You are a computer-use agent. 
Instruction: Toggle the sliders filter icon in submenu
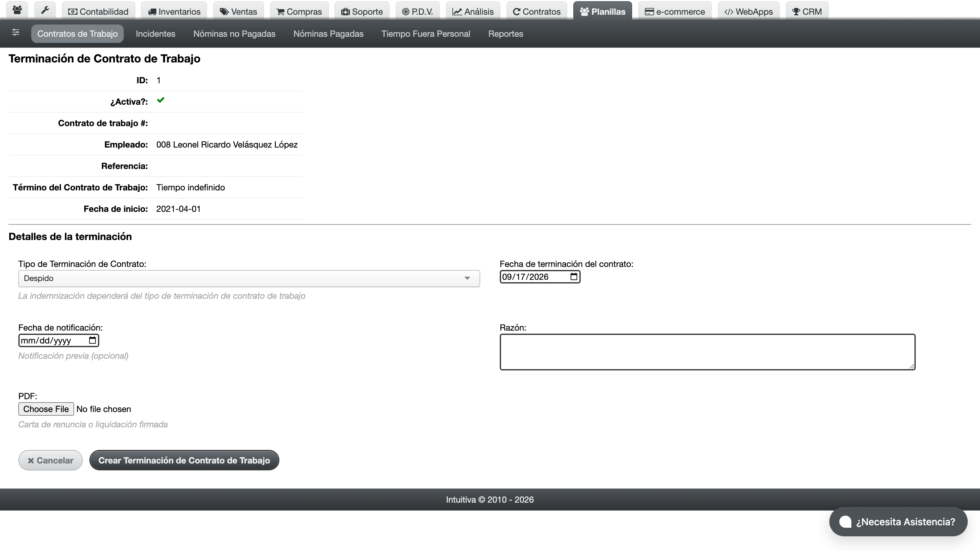16,33
